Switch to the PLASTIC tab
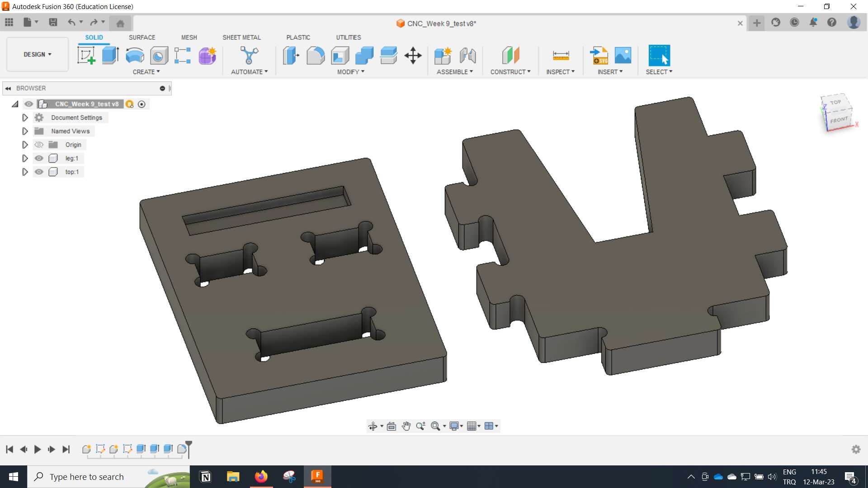The width and height of the screenshot is (868, 488). coord(298,38)
